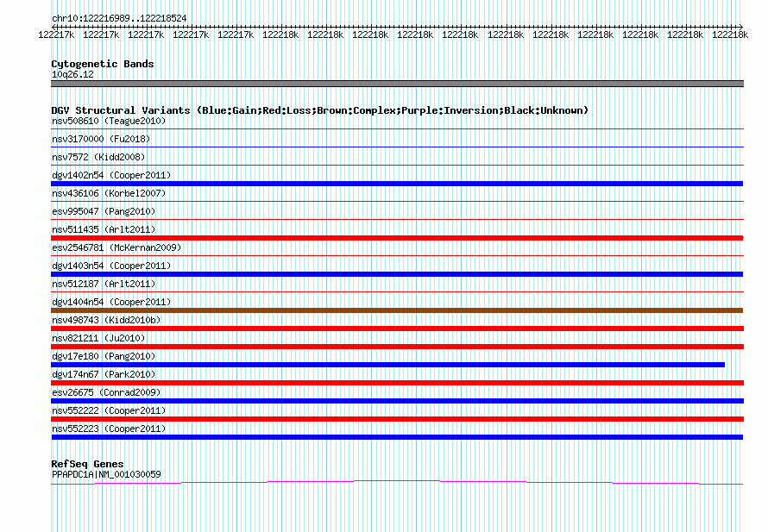Click the red loss bar under dgv174n67
Screen dimensions: 768x532
[x=397, y=383]
